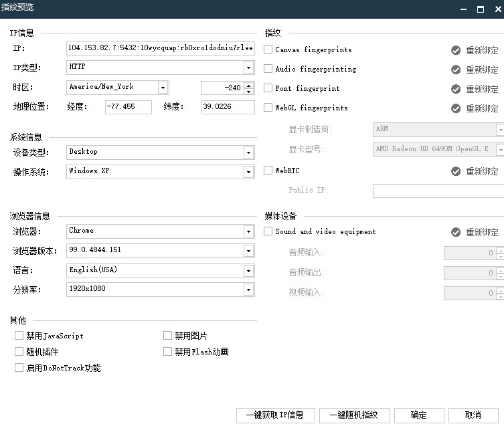Increase timezone offset -240 with up arrow
Image resolution: width=504 pixels, height=424 pixels.
pos(249,85)
